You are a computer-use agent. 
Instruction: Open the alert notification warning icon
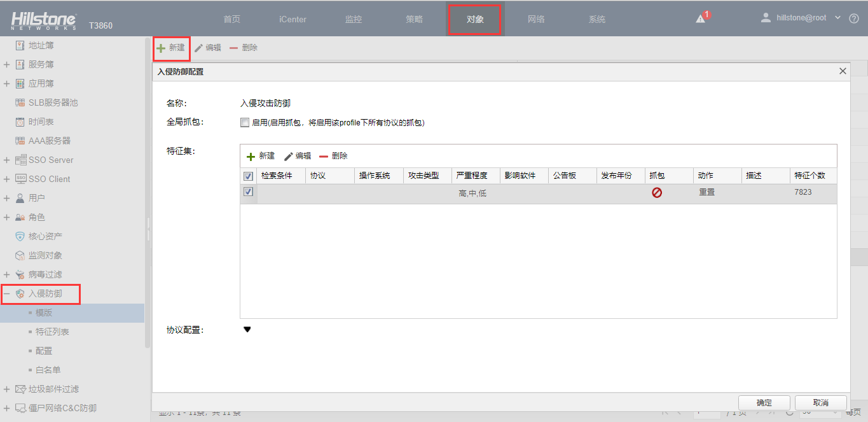(700, 19)
